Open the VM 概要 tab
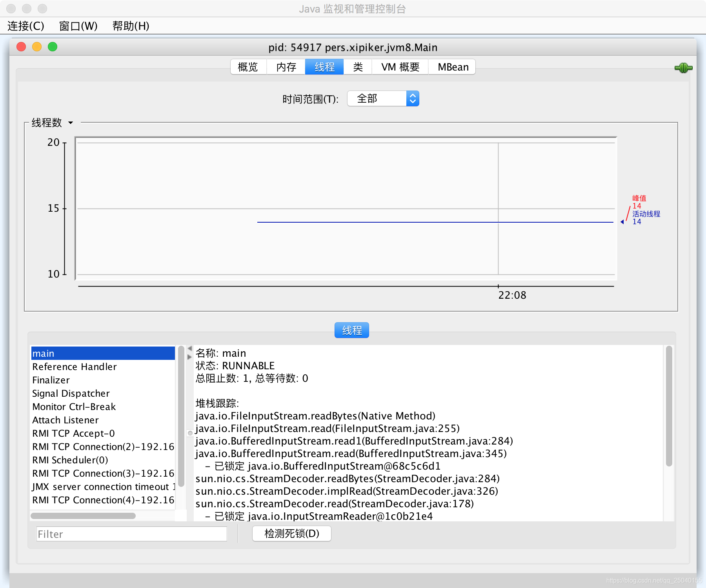 (400, 67)
